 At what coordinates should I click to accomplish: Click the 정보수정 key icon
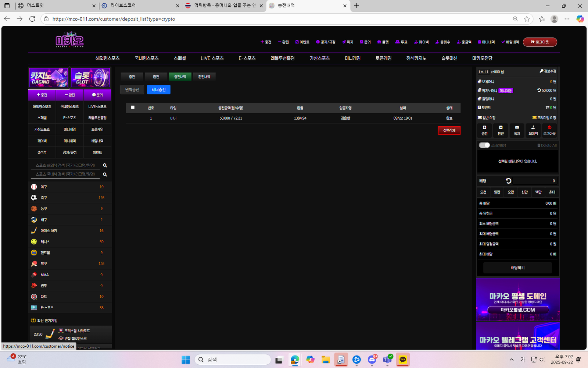click(541, 71)
